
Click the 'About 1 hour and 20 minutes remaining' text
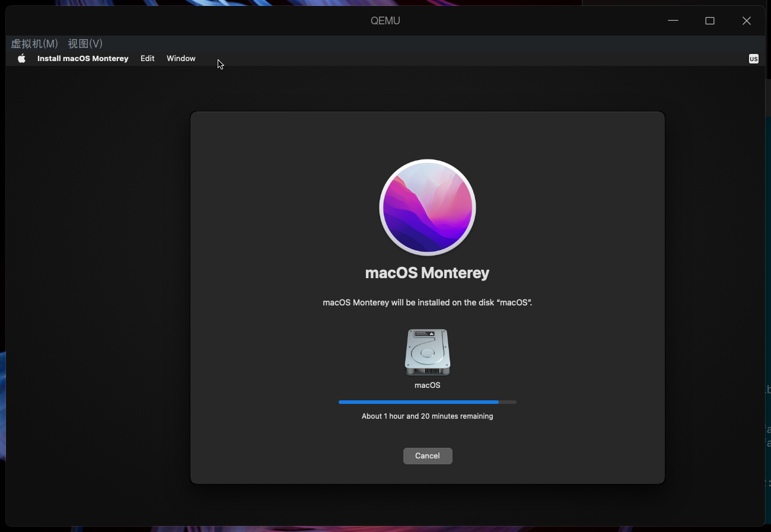point(428,416)
